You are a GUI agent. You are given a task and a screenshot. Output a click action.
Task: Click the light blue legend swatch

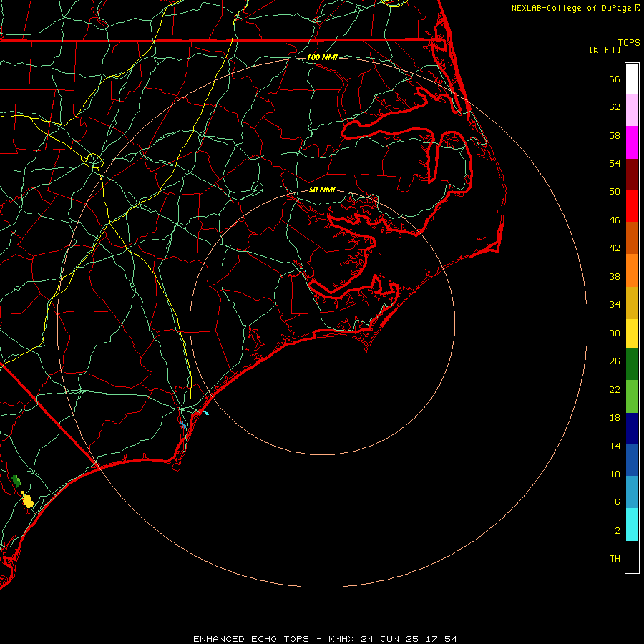pyautogui.click(x=632, y=492)
